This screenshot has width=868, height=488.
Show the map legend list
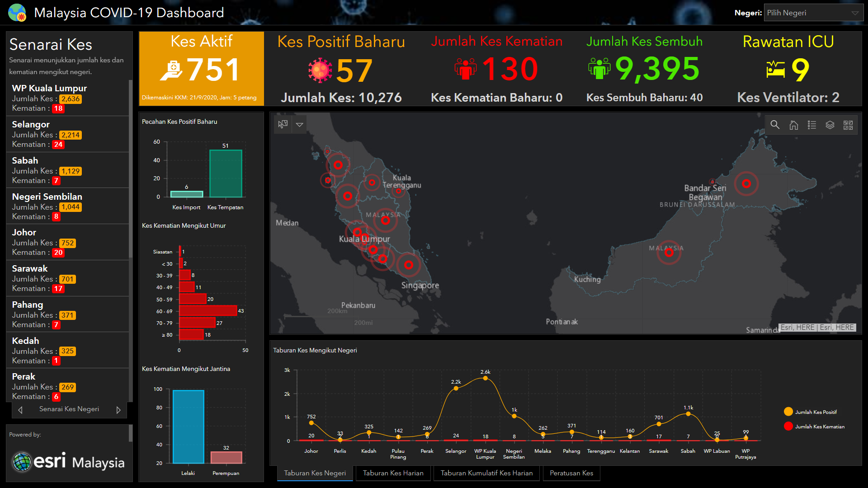pos(812,125)
